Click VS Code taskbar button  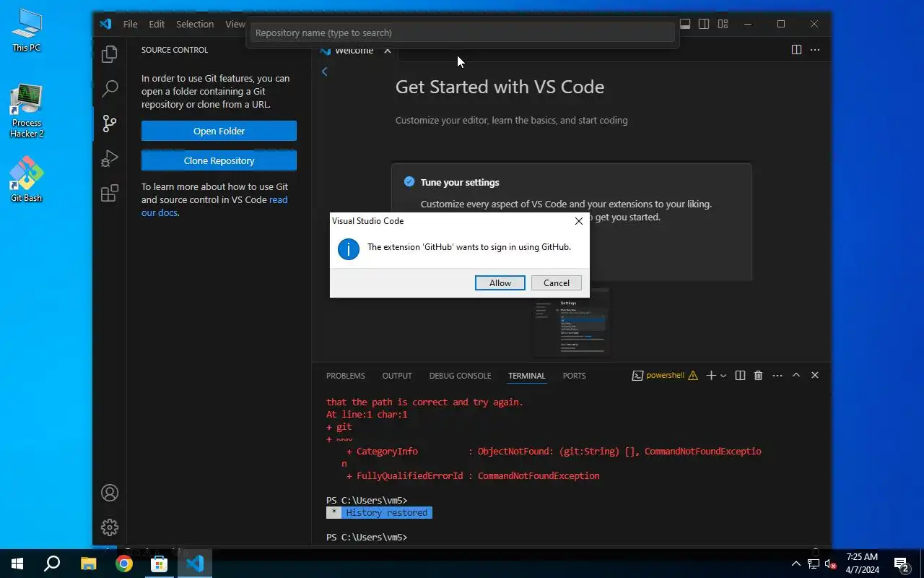pos(195,564)
